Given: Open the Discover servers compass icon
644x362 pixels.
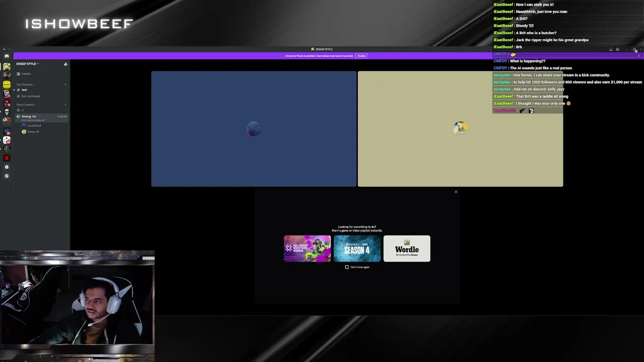Looking at the screenshot, I should click(7, 176).
